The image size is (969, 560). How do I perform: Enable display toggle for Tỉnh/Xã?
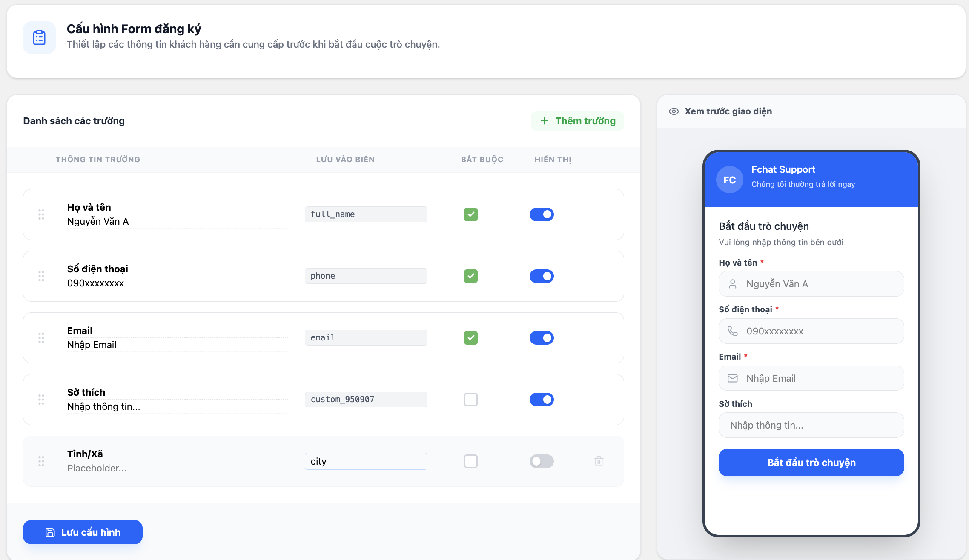click(x=541, y=461)
